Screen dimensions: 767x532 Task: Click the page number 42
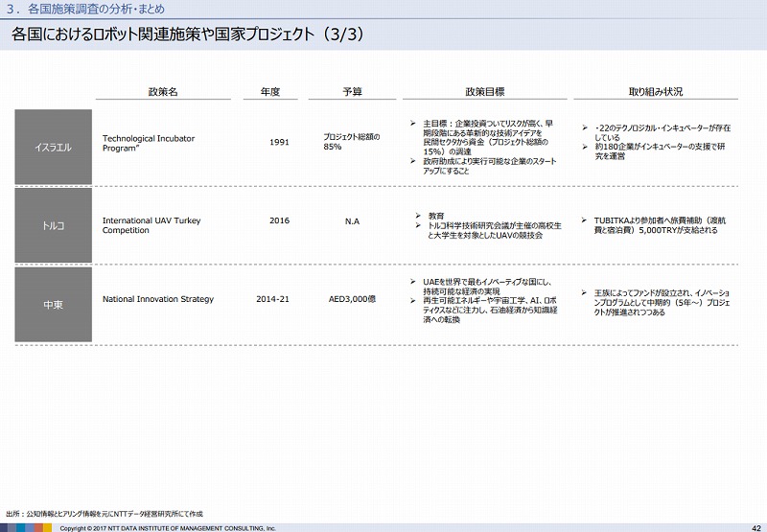[x=755, y=525]
